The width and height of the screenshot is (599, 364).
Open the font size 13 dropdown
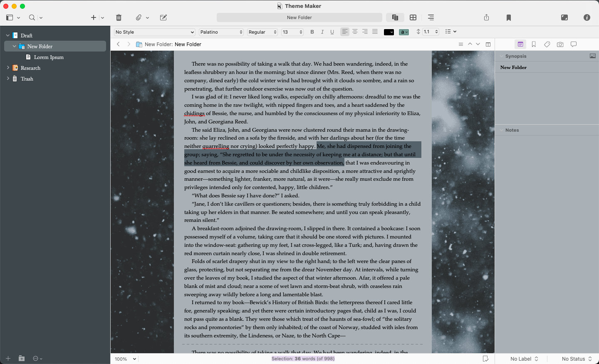(x=292, y=32)
